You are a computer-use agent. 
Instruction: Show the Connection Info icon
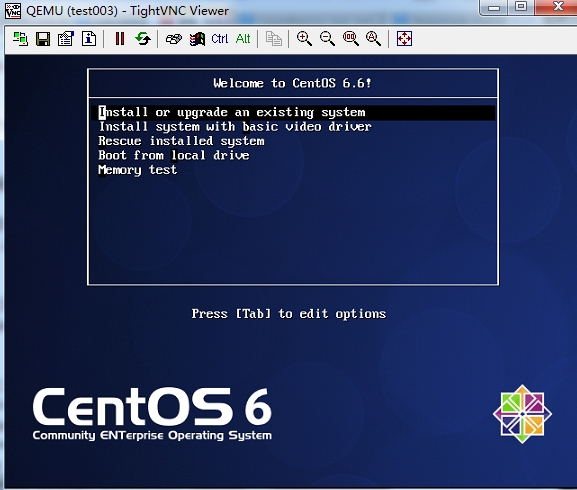coord(89,39)
